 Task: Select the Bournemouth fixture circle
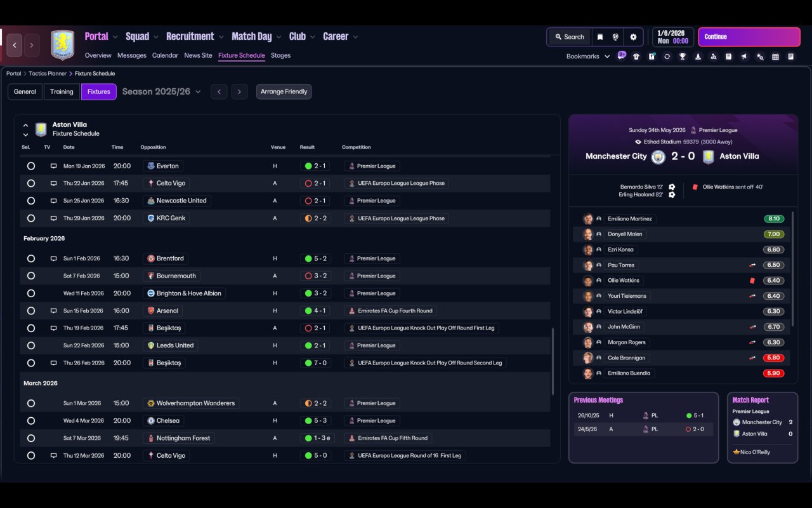point(31,276)
